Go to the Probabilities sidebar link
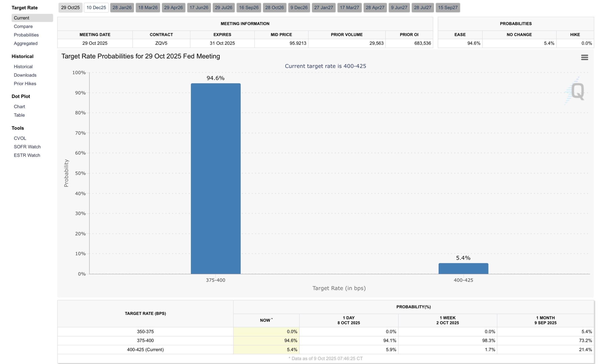The width and height of the screenshot is (605, 364). pyautogui.click(x=26, y=35)
